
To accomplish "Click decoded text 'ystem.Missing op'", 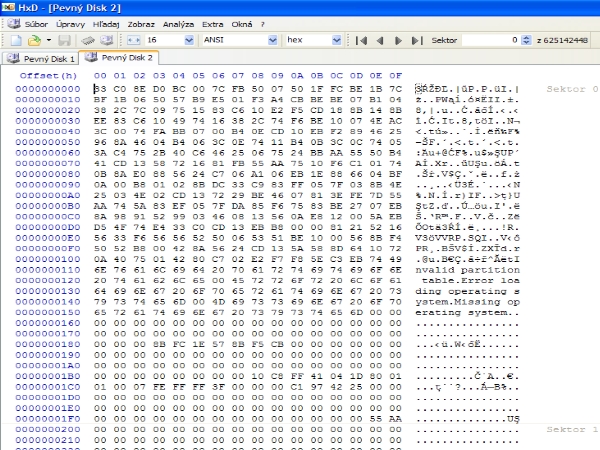I will pos(468,302).
